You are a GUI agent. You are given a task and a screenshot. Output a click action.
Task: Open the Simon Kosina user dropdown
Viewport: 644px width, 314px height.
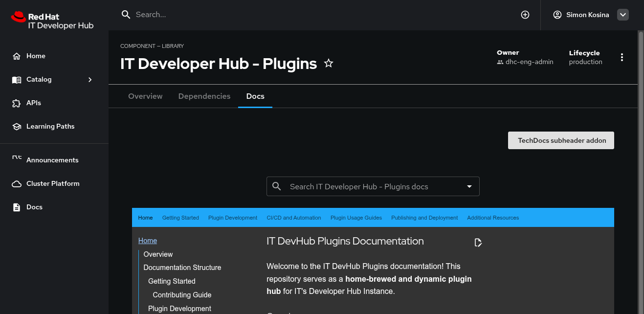(x=622, y=15)
